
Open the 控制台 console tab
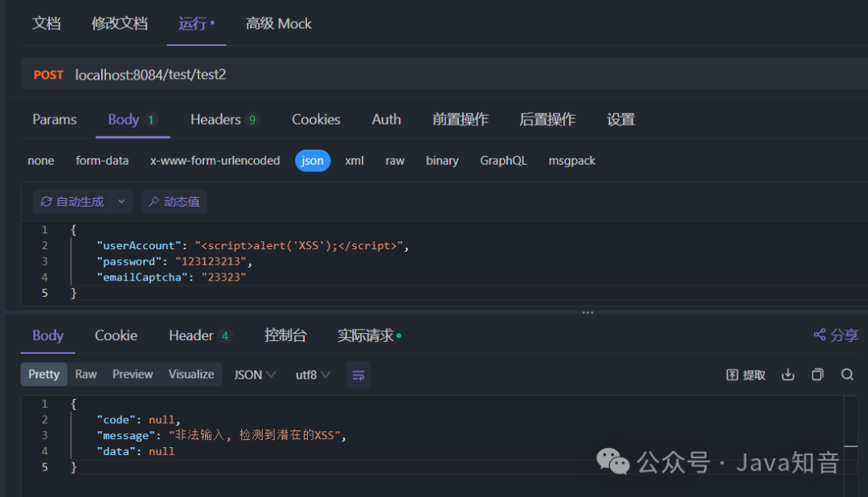click(x=285, y=335)
